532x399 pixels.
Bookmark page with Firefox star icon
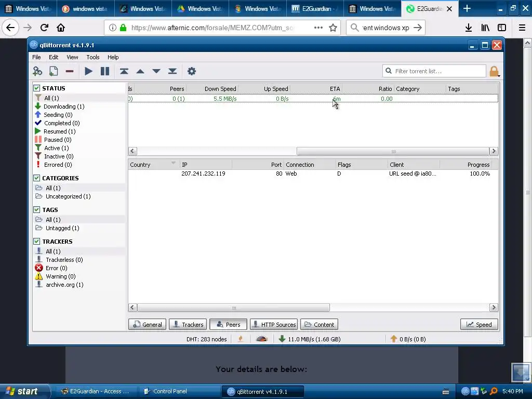tap(333, 28)
